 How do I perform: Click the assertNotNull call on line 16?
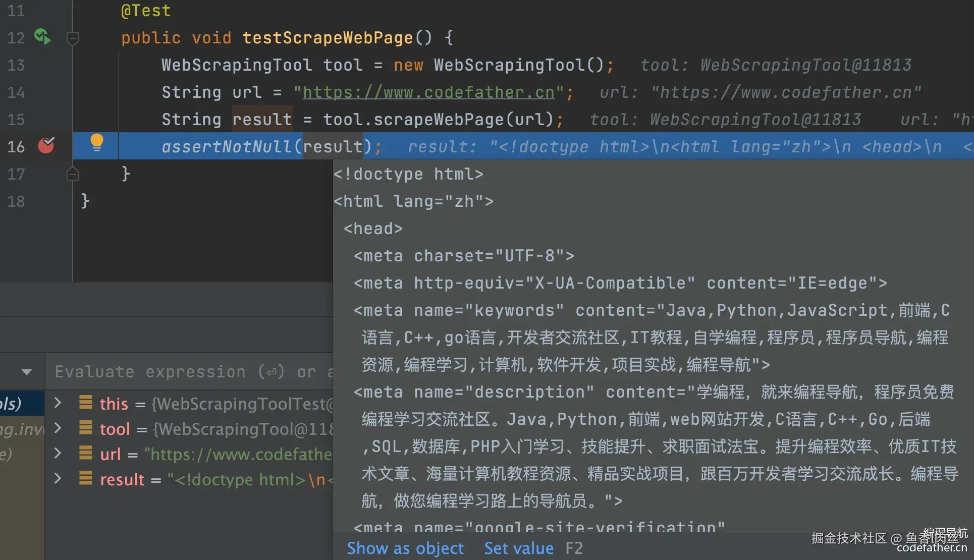pos(227,147)
